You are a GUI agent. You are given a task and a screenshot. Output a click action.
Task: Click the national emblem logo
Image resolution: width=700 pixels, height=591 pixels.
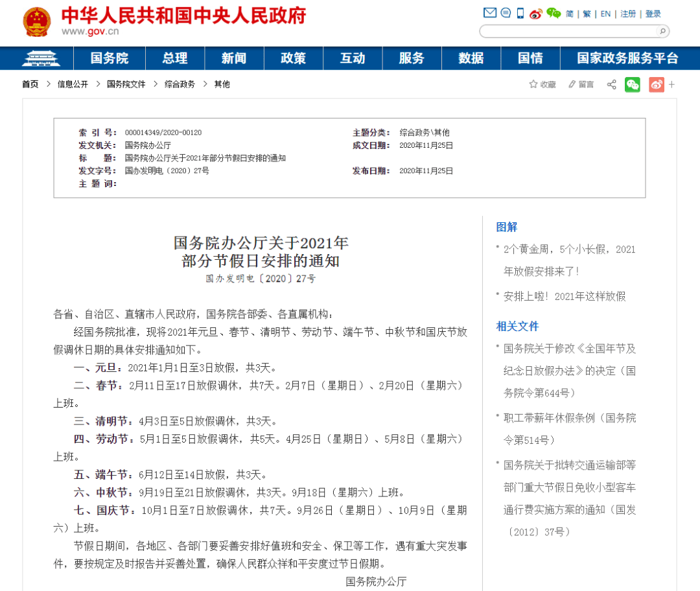tap(37, 22)
